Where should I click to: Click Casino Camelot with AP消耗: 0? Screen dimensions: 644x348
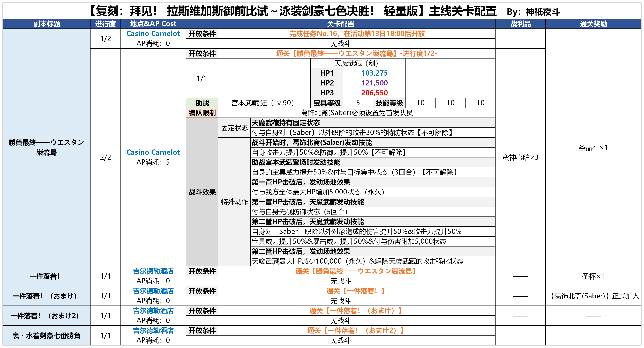click(153, 39)
